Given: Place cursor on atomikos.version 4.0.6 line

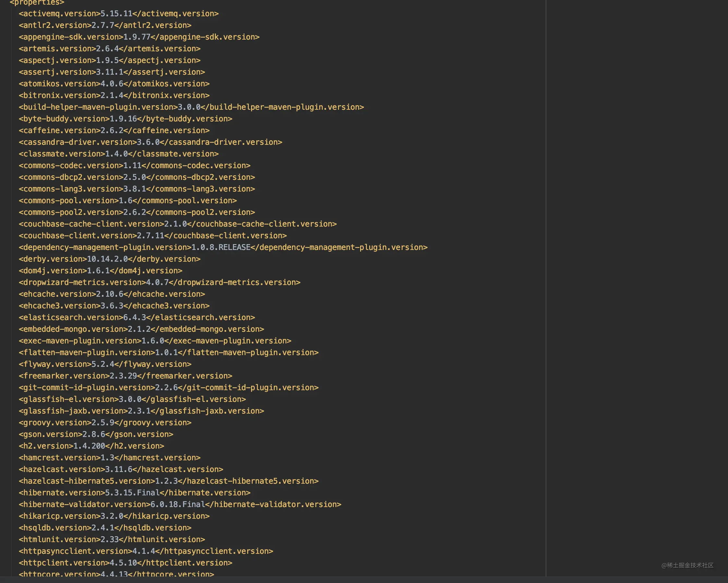Looking at the screenshot, I should point(114,84).
